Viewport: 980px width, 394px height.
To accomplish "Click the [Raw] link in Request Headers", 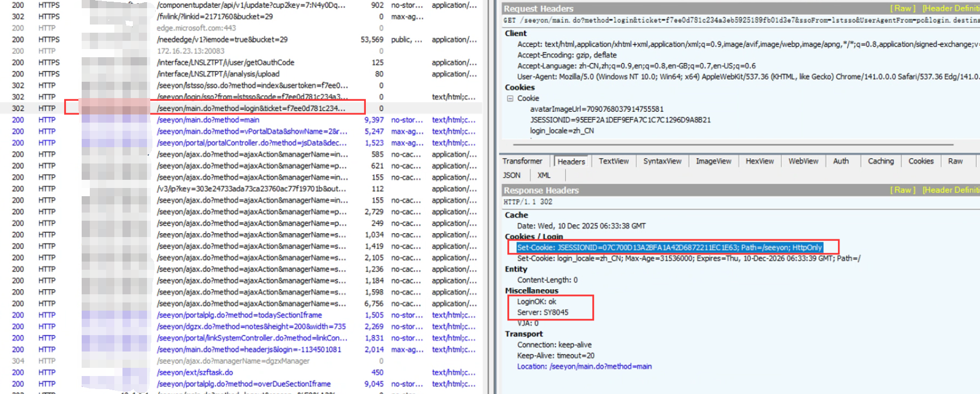I will tap(902, 9).
